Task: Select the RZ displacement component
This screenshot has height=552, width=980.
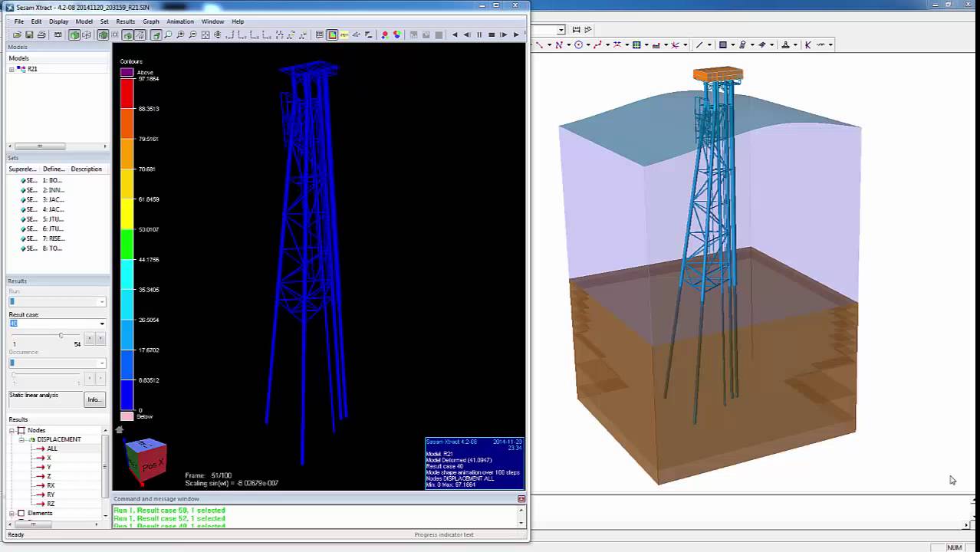Action: [x=51, y=504]
